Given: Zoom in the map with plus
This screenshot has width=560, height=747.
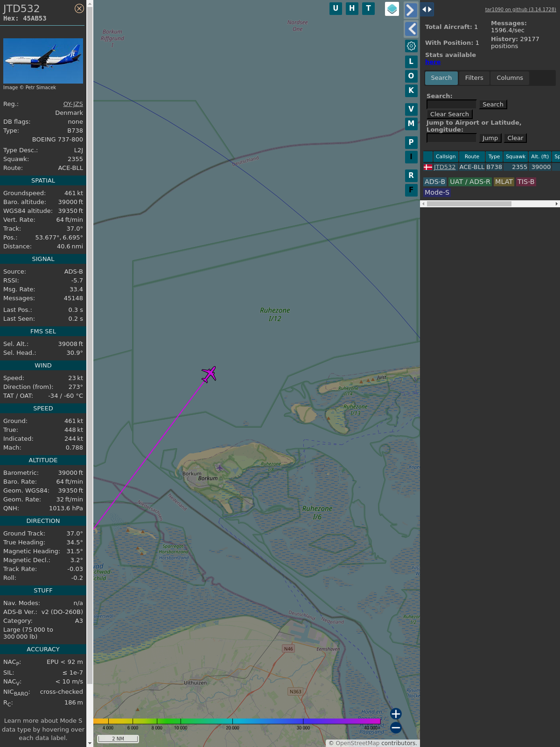Looking at the screenshot, I should [x=396, y=714].
